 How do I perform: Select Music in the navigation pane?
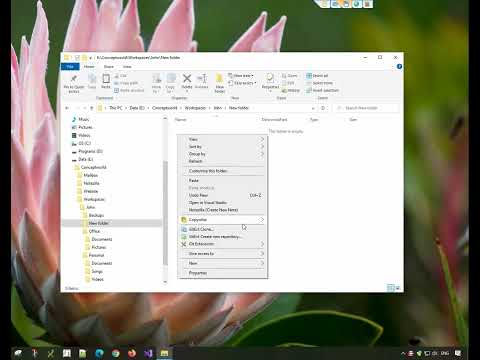coord(84,119)
